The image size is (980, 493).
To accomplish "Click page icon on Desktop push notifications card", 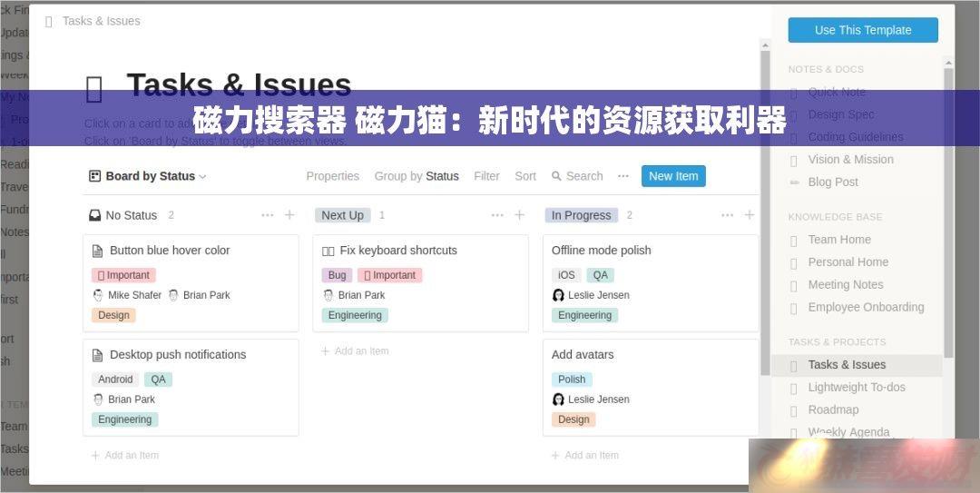I will [97, 355].
